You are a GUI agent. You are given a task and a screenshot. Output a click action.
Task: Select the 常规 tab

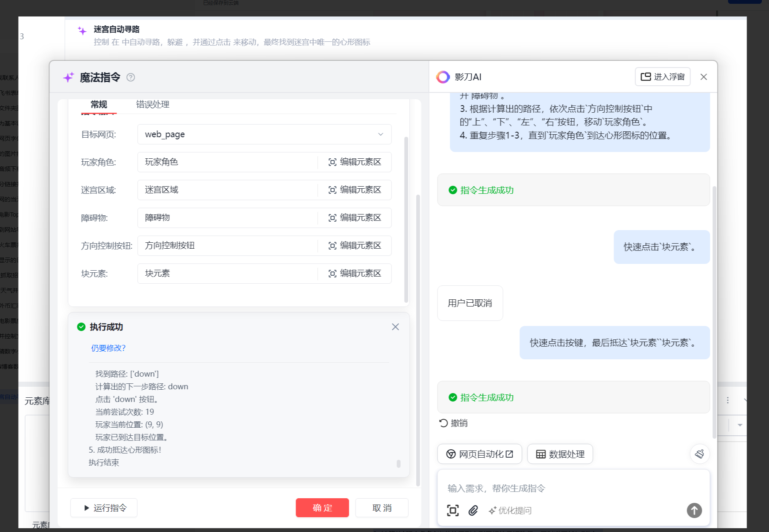pos(98,104)
